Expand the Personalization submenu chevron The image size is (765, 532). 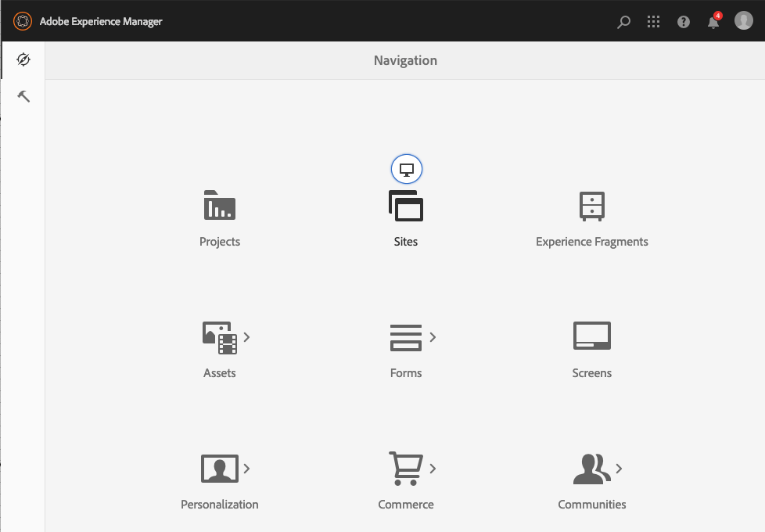point(245,467)
